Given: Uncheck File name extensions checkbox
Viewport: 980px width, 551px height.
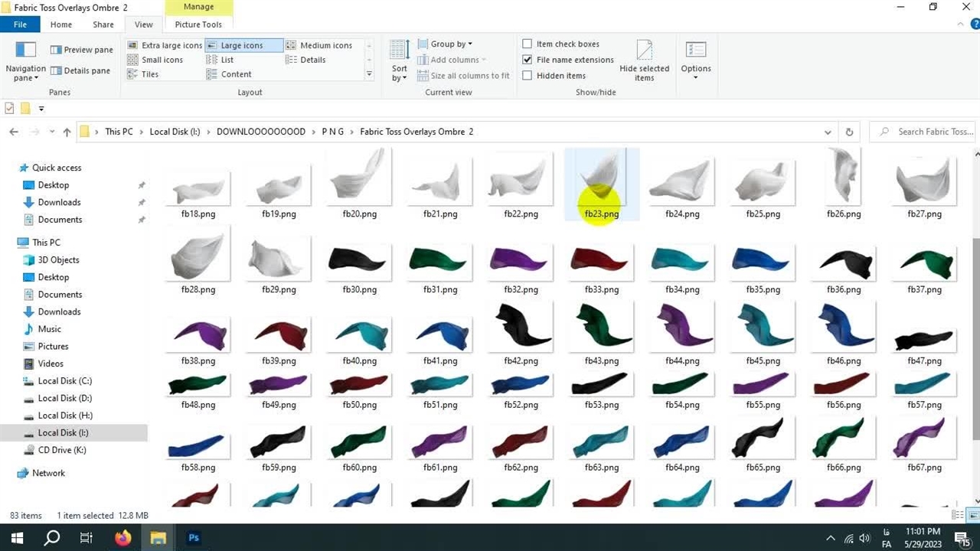Looking at the screenshot, I should click(527, 60).
